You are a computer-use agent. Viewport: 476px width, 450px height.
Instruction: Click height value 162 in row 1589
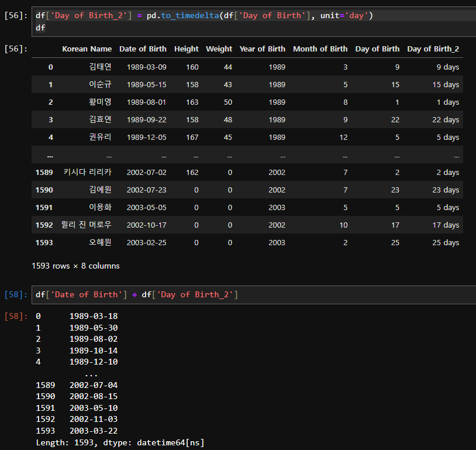pos(192,173)
